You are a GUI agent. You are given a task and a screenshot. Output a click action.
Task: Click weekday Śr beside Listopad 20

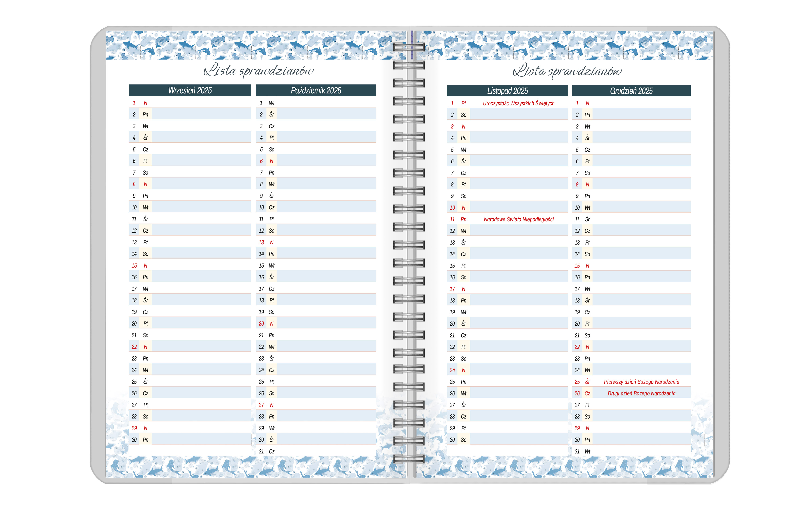point(464,323)
